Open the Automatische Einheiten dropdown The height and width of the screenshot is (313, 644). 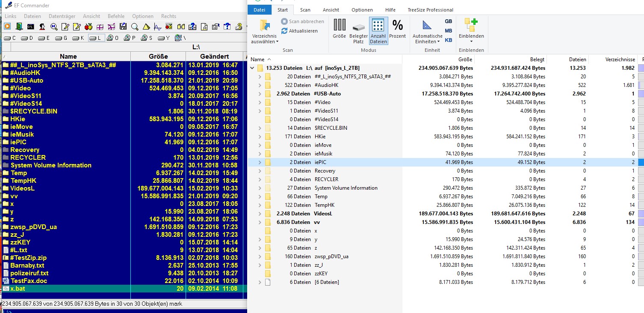427,31
